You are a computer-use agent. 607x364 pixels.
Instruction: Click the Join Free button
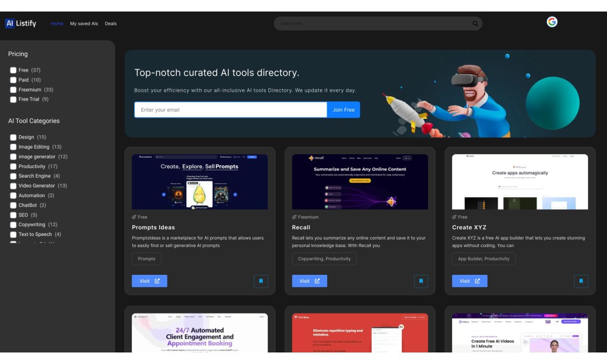click(344, 110)
